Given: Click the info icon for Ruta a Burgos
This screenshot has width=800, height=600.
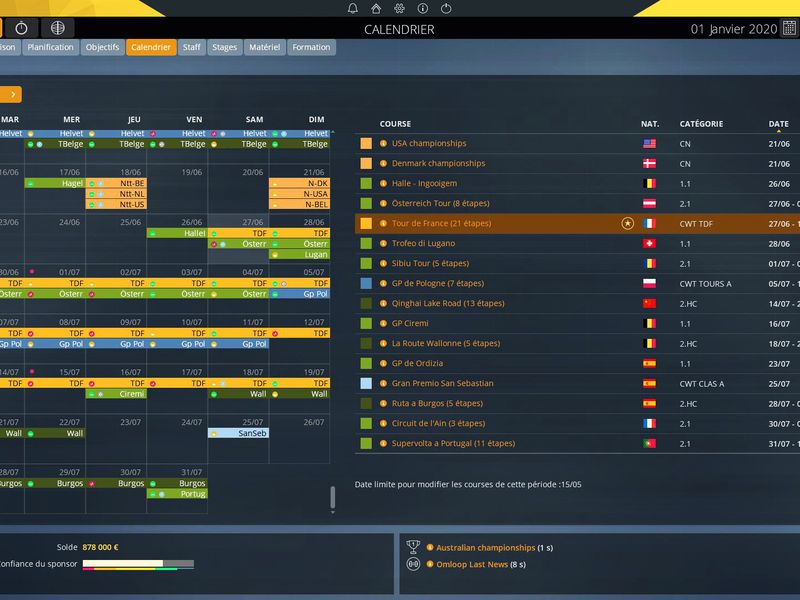Looking at the screenshot, I should coord(383,403).
